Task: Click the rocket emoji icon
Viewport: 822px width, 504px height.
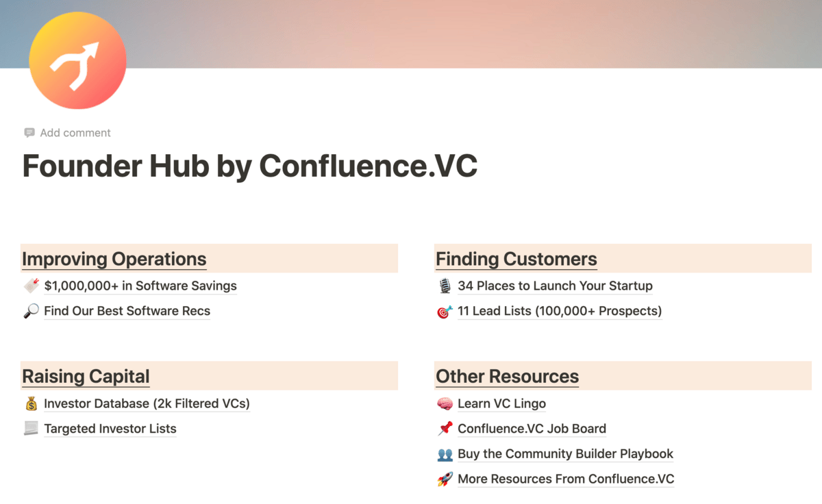Action: click(x=445, y=479)
